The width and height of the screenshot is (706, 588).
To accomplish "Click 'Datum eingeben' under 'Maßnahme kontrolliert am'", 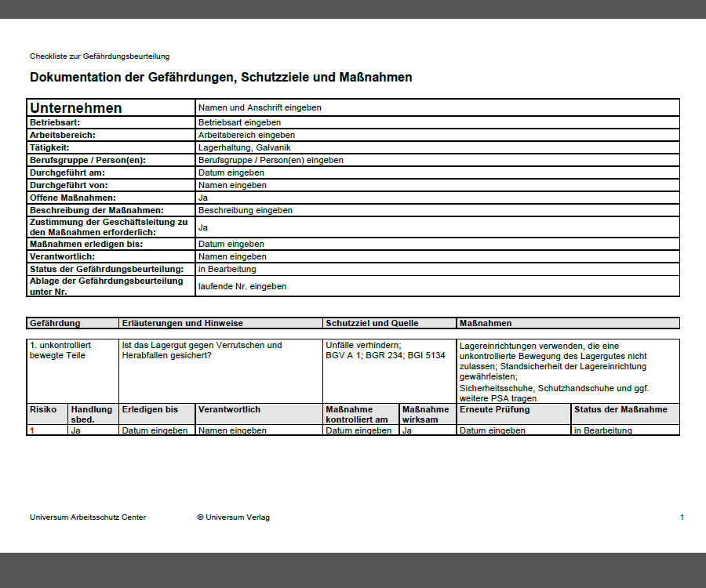I will click(x=358, y=430).
